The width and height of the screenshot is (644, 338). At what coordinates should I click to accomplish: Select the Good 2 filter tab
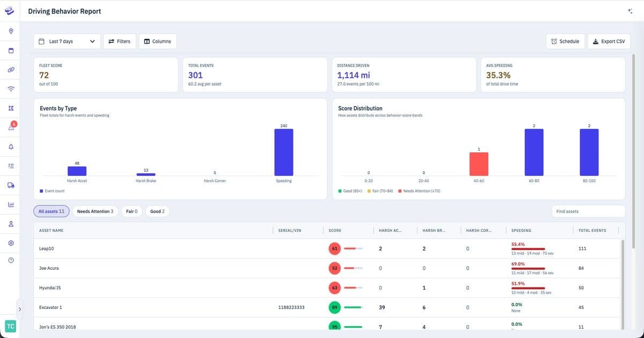coord(157,211)
